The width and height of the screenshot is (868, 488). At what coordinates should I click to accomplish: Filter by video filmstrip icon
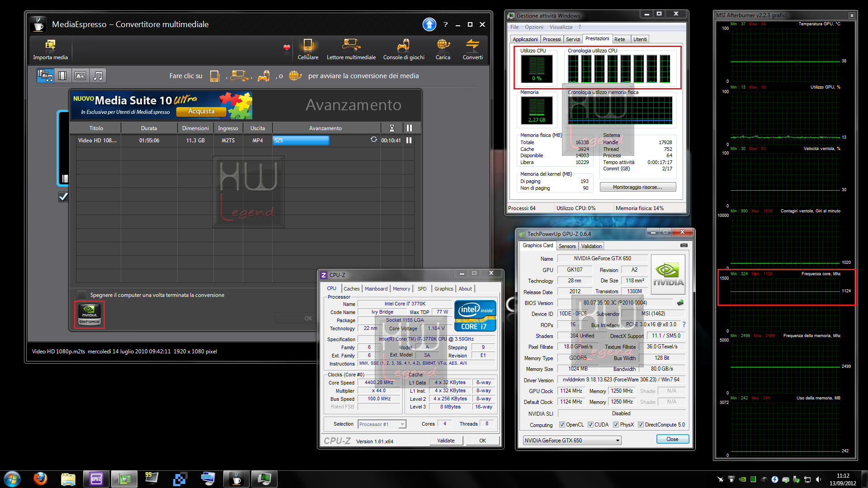63,75
